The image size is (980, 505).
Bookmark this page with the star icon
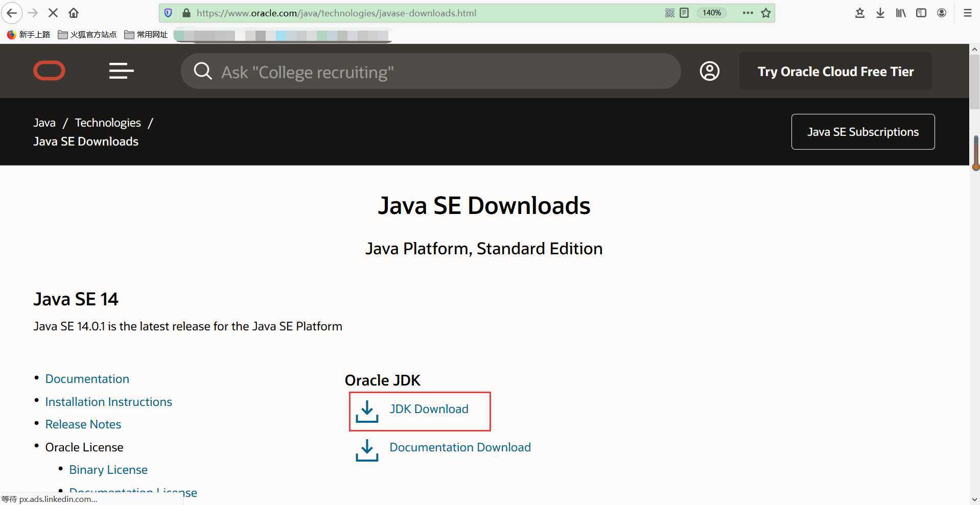tap(765, 13)
